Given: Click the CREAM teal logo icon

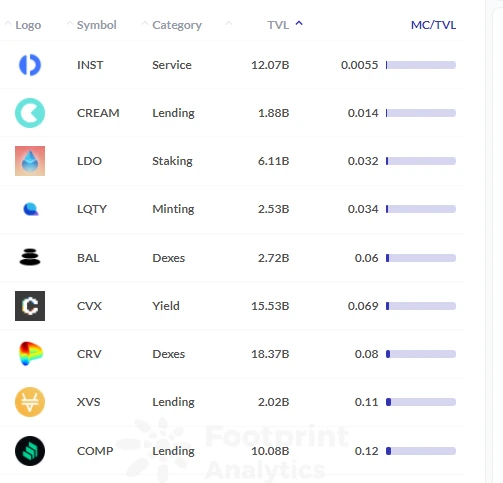Looking at the screenshot, I should click(x=30, y=113).
